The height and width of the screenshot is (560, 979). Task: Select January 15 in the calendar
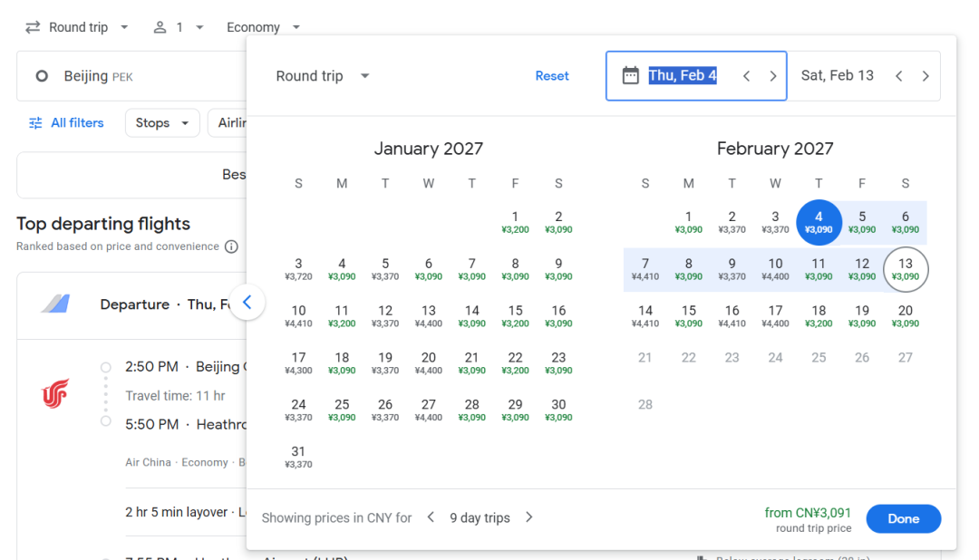[x=515, y=315]
